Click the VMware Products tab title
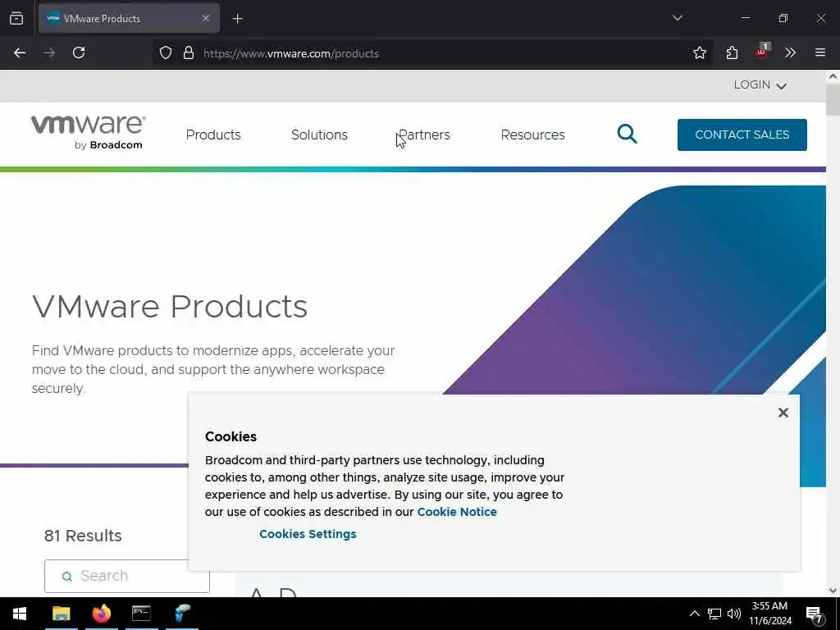The width and height of the screenshot is (840, 630). (102, 19)
